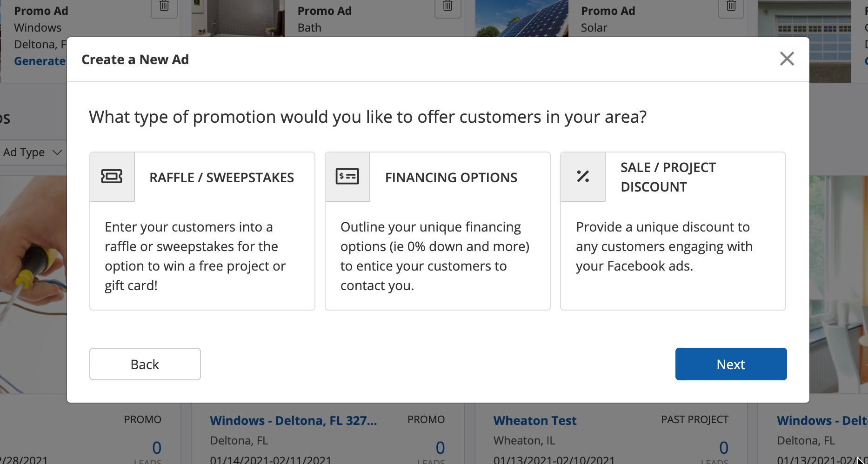Image resolution: width=868 pixels, height=464 pixels.
Task: Expand the Ad Type dropdown
Action: coord(33,152)
